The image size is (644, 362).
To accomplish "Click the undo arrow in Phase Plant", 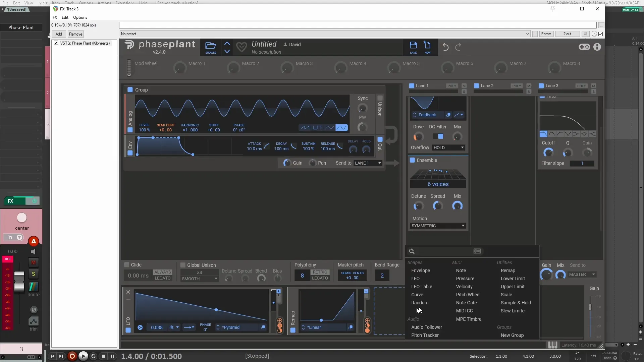I will click(x=445, y=47).
